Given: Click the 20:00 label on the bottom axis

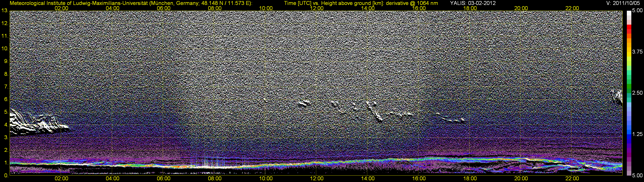Looking at the screenshot, I should (x=521, y=179).
